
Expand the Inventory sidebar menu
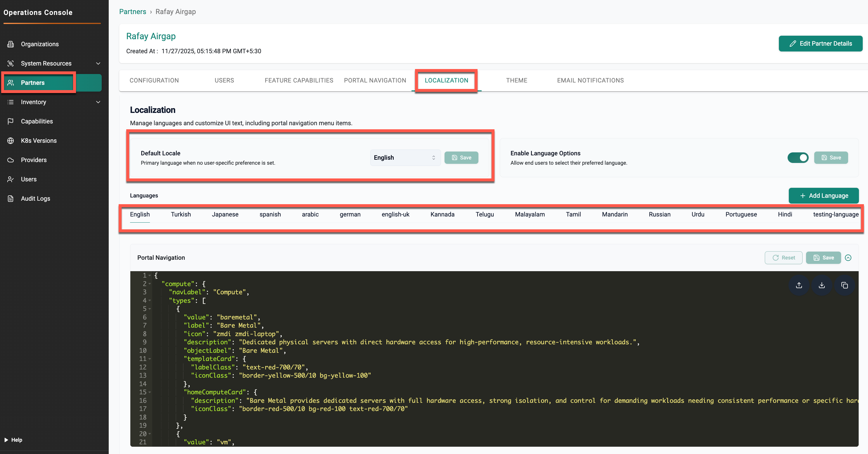pyautogui.click(x=98, y=102)
